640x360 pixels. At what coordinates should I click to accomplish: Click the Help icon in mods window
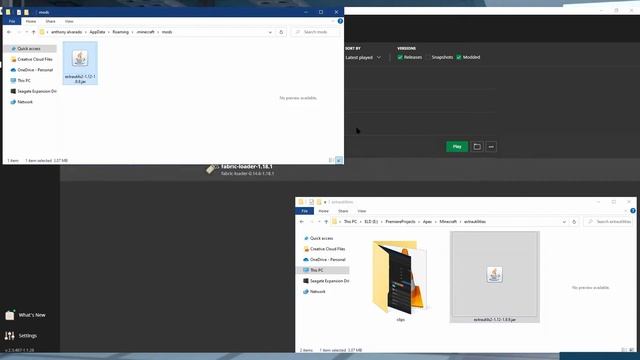tap(340, 21)
